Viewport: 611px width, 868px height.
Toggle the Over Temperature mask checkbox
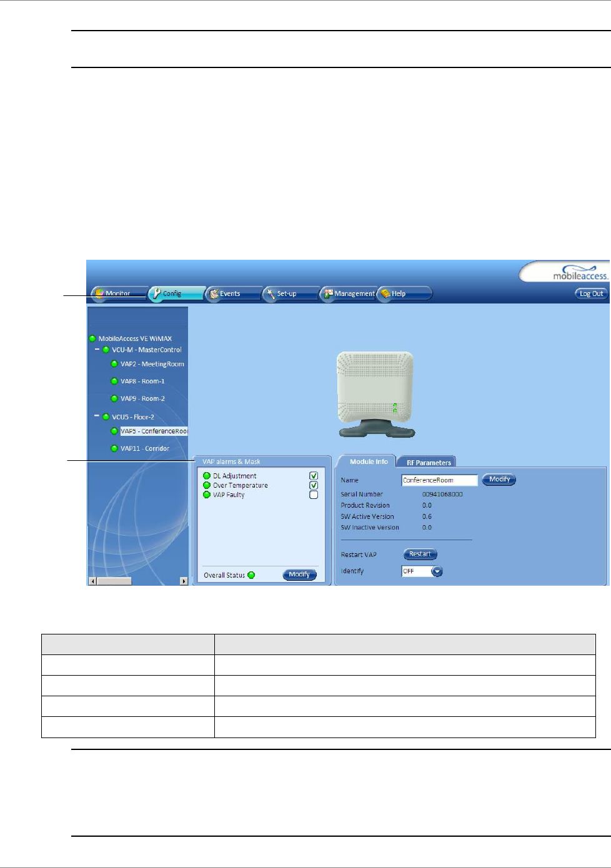[x=314, y=485]
